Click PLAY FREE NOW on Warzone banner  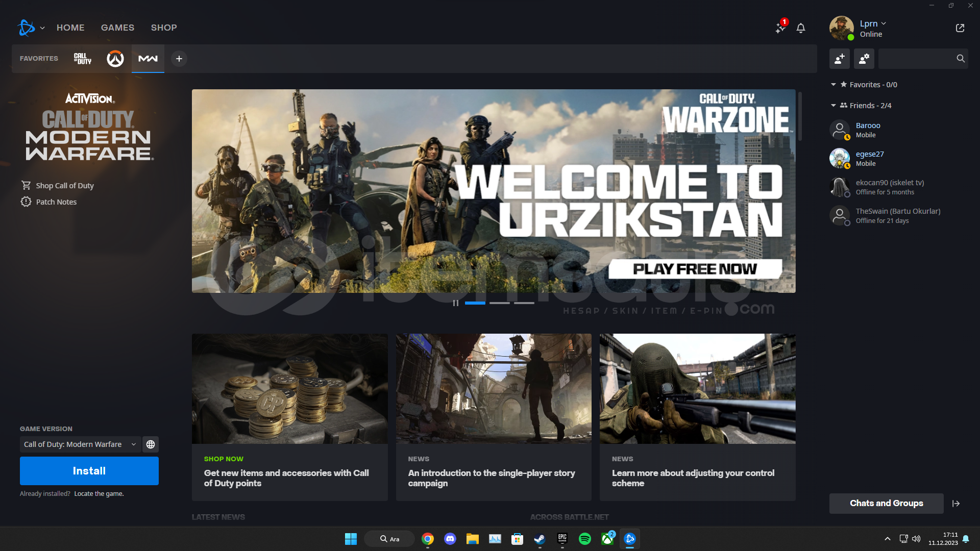(695, 269)
